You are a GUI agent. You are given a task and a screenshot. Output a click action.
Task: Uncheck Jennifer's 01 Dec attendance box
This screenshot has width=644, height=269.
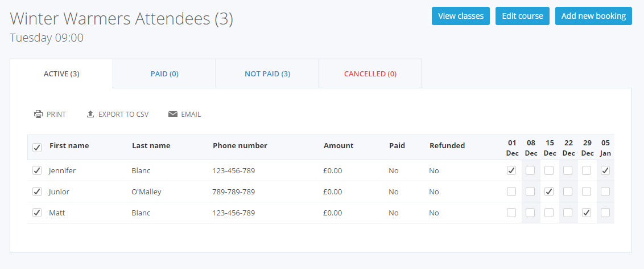pyautogui.click(x=511, y=170)
